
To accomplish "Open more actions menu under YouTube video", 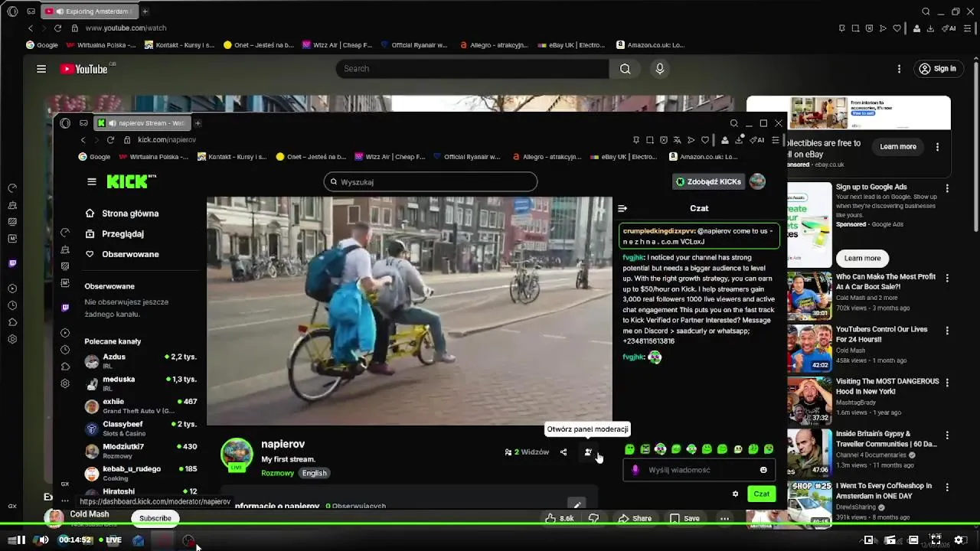I will click(724, 518).
